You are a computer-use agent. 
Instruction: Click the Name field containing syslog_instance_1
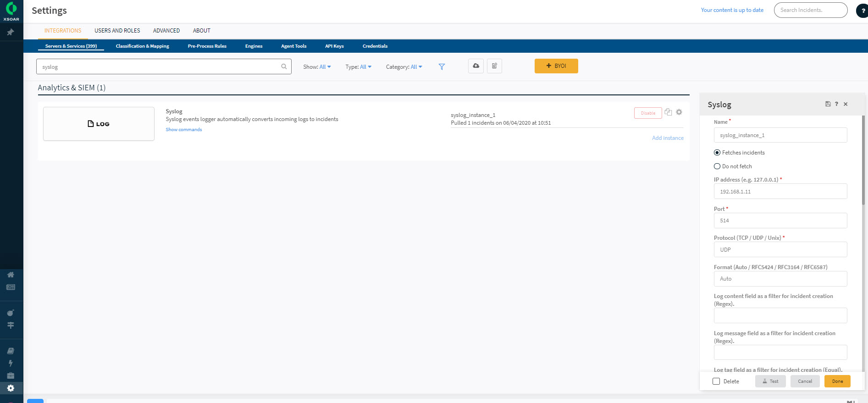(x=780, y=135)
